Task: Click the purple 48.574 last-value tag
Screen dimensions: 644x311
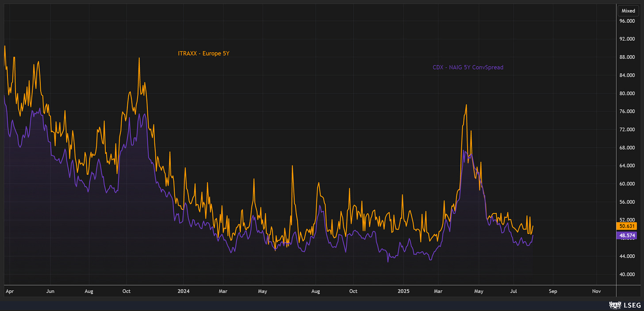Action: coord(626,236)
